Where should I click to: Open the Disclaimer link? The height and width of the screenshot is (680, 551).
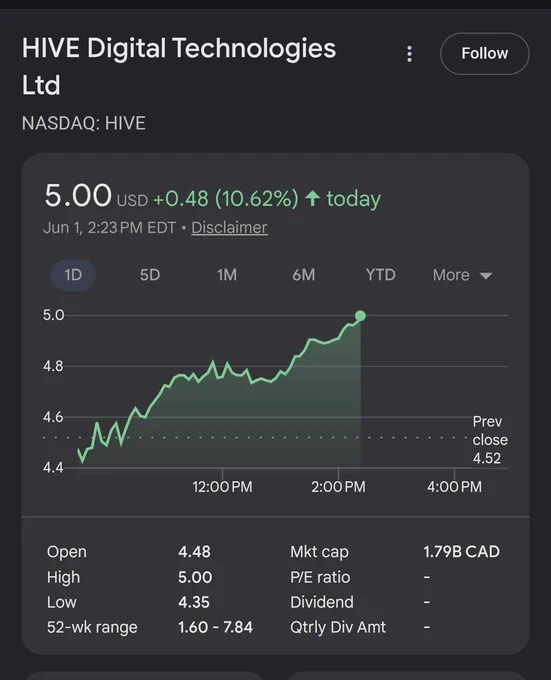(229, 228)
